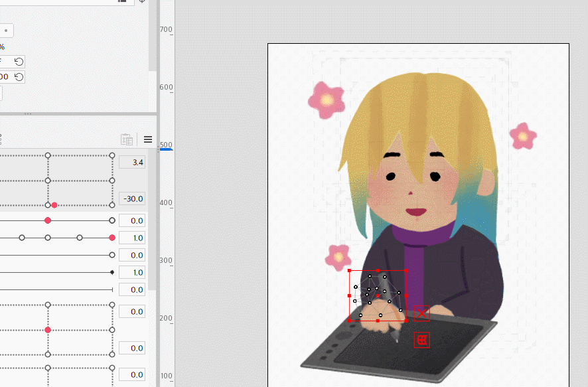Click the parameter panel vertical scrollbar
Viewport: 588px width, 387px height.
click(151, 219)
